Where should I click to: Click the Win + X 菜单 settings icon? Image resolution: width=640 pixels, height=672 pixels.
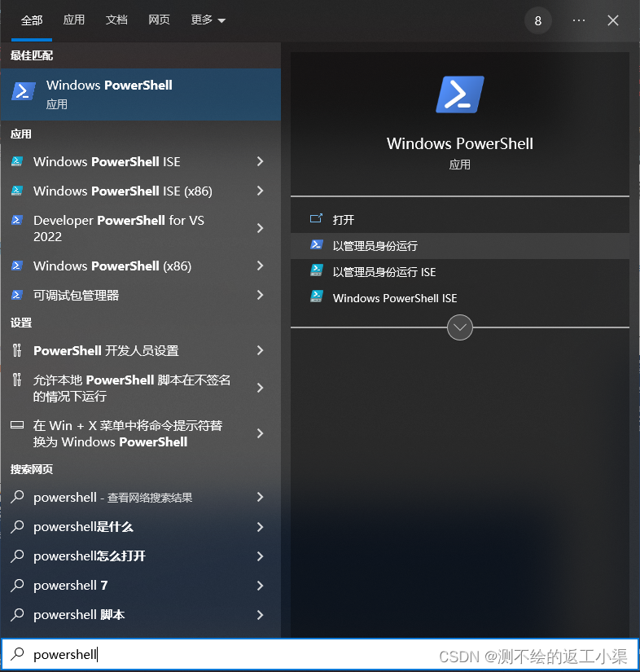pos(17,425)
